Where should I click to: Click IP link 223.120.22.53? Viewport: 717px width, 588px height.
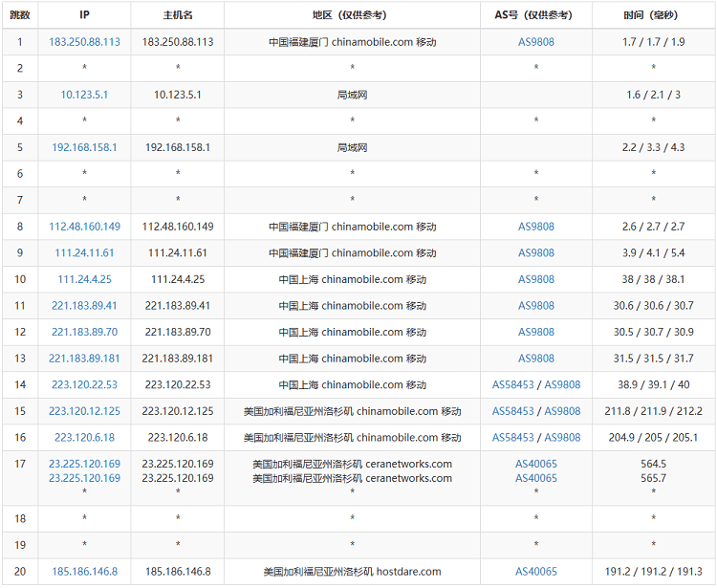tap(84, 384)
